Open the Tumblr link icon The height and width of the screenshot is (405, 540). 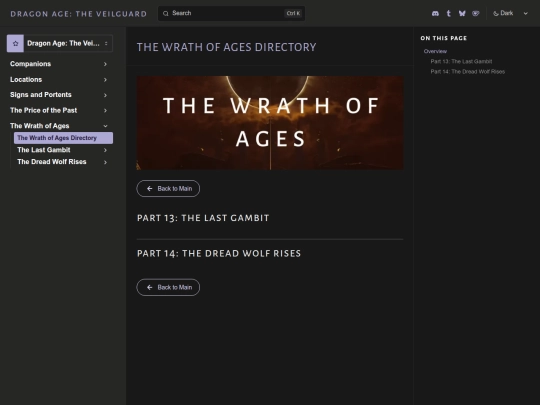pos(448,13)
